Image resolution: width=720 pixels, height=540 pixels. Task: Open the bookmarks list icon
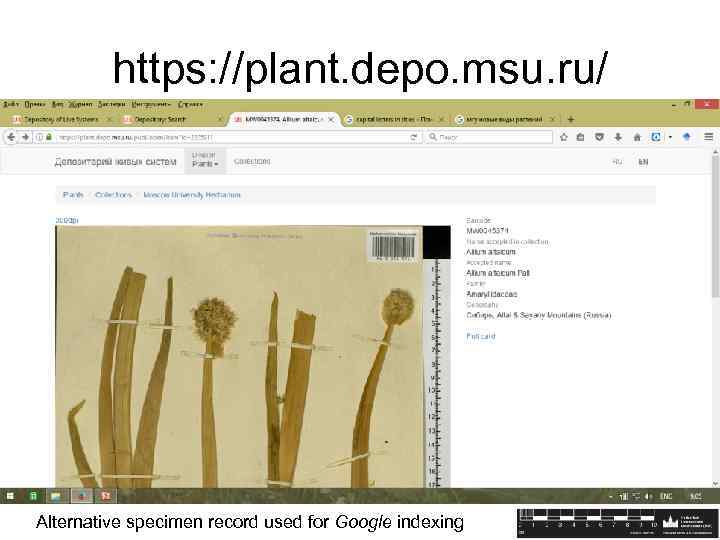pyautogui.click(x=581, y=137)
